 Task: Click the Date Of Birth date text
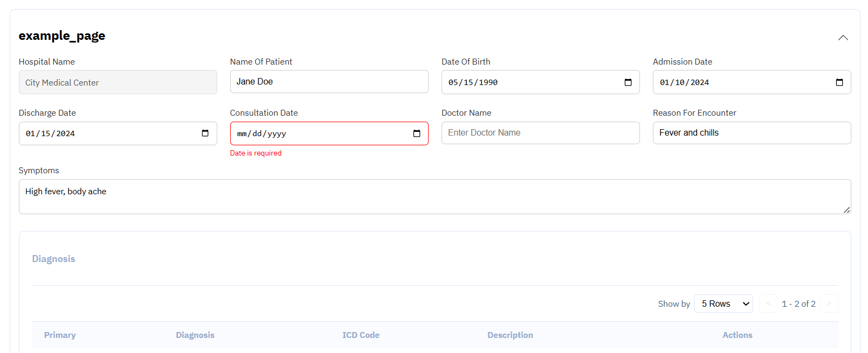tap(473, 82)
